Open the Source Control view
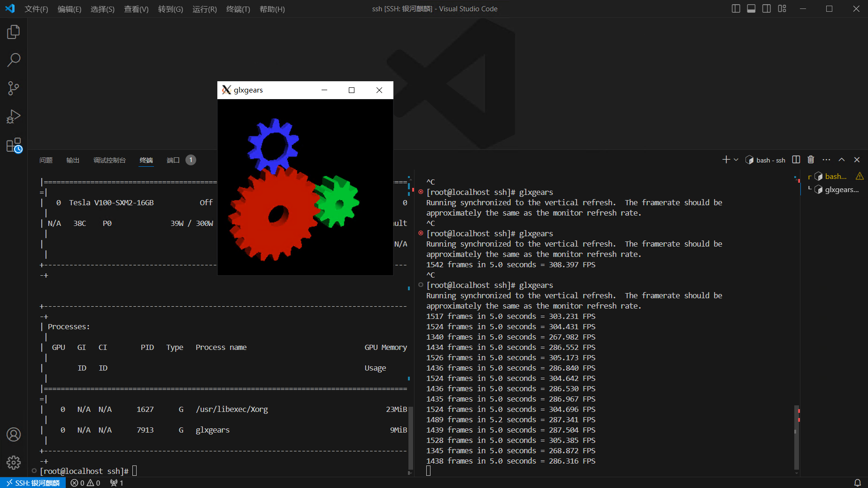Viewport: 868px width, 488px height. [14, 88]
